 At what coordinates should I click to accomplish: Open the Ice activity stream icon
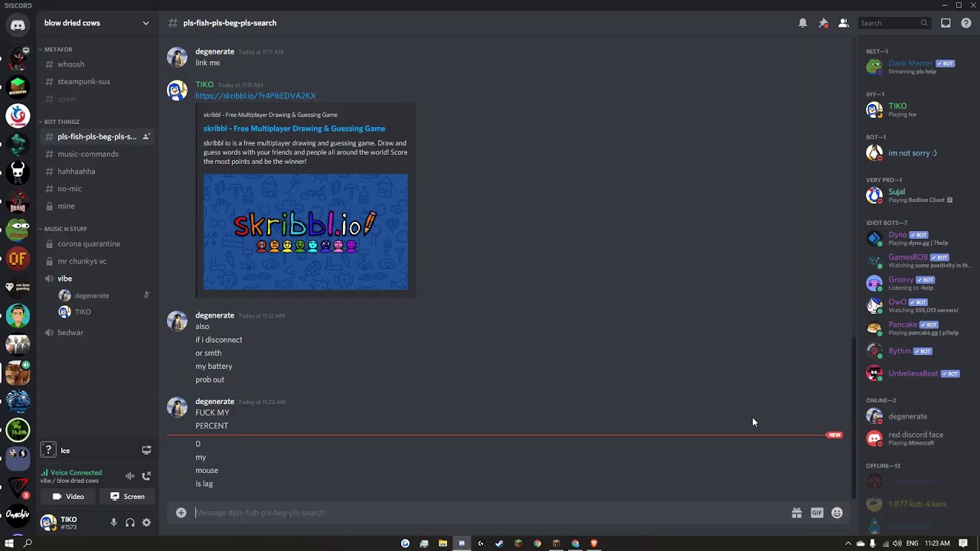point(146,451)
